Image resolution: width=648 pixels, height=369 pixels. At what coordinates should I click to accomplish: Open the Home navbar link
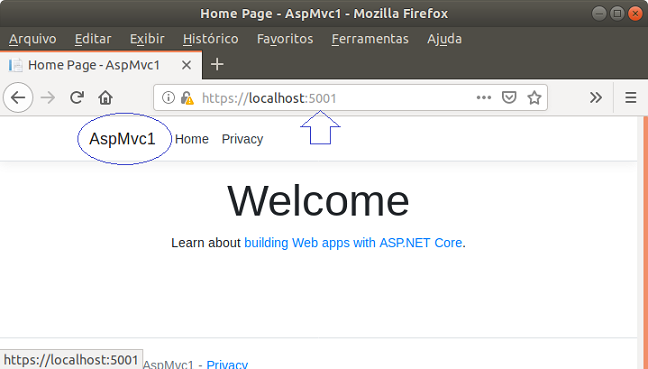coord(192,139)
